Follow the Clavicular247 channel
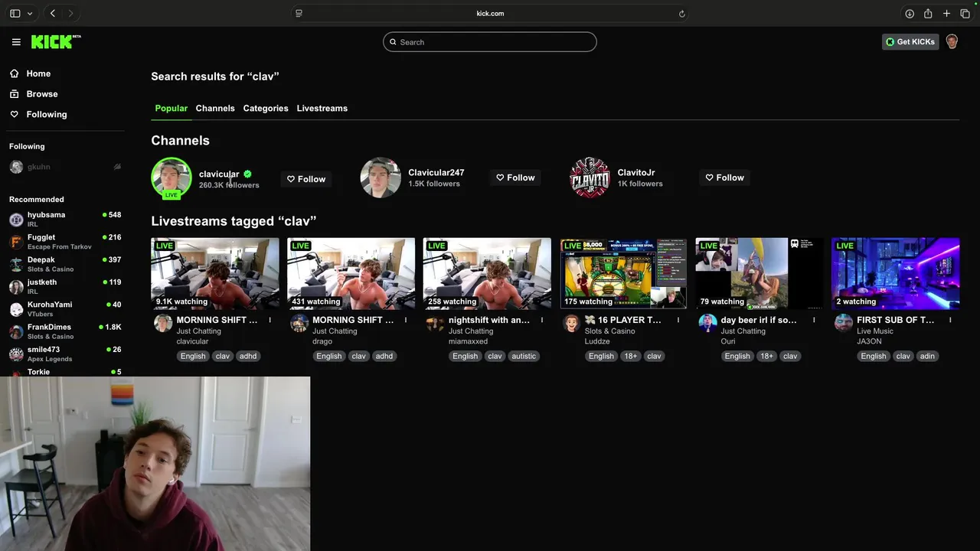The image size is (980, 551). (515, 178)
